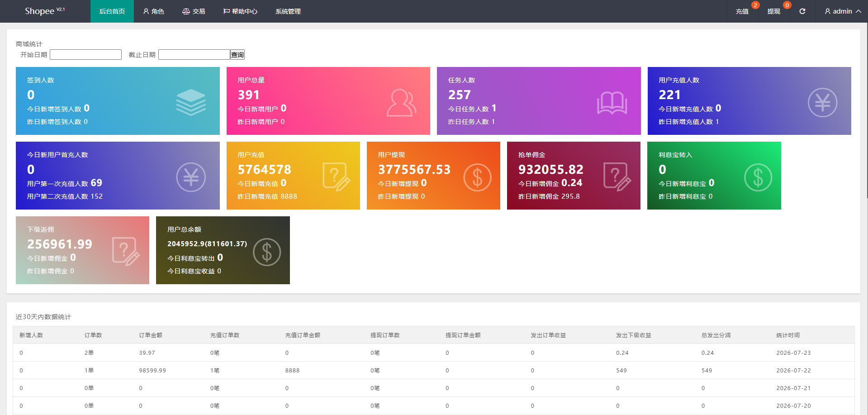Click the users icon in 用户总量 card
The image size is (868, 415).
click(x=401, y=103)
